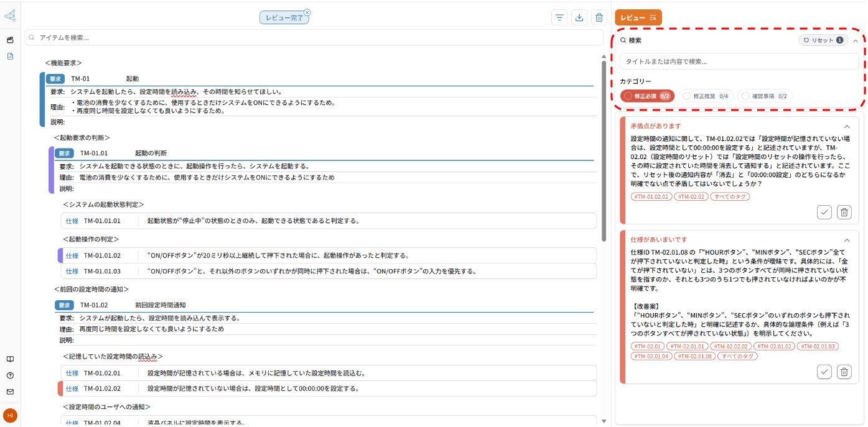Click the download icon in the top toolbar
868x427 pixels.
click(x=579, y=18)
